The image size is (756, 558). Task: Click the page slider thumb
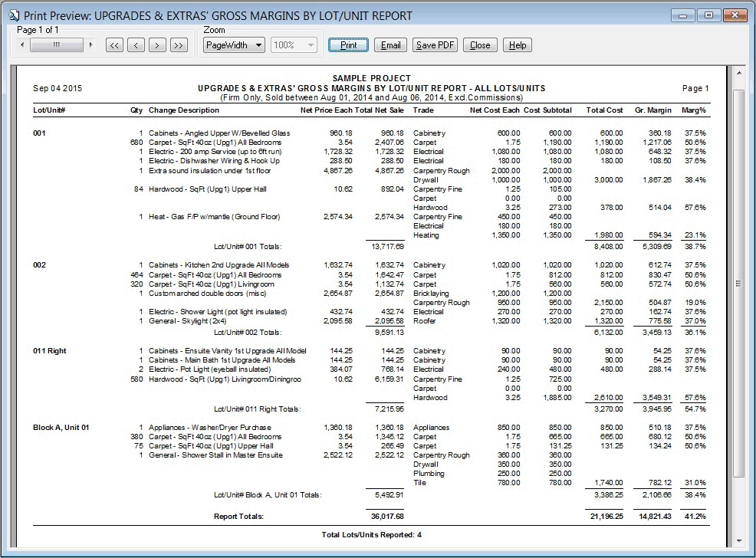(57, 44)
